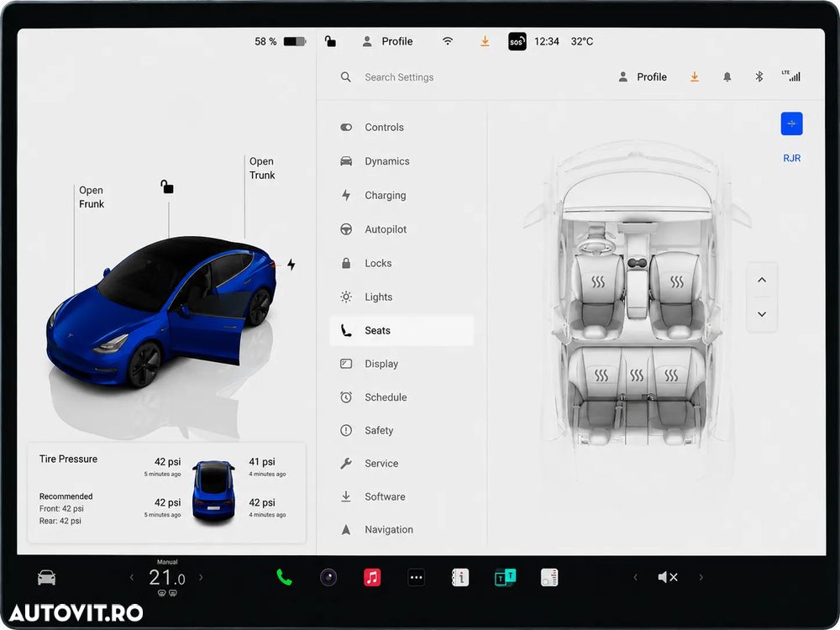Tap the car icon in the bottom bar
The height and width of the screenshot is (630, 840).
pyautogui.click(x=46, y=578)
